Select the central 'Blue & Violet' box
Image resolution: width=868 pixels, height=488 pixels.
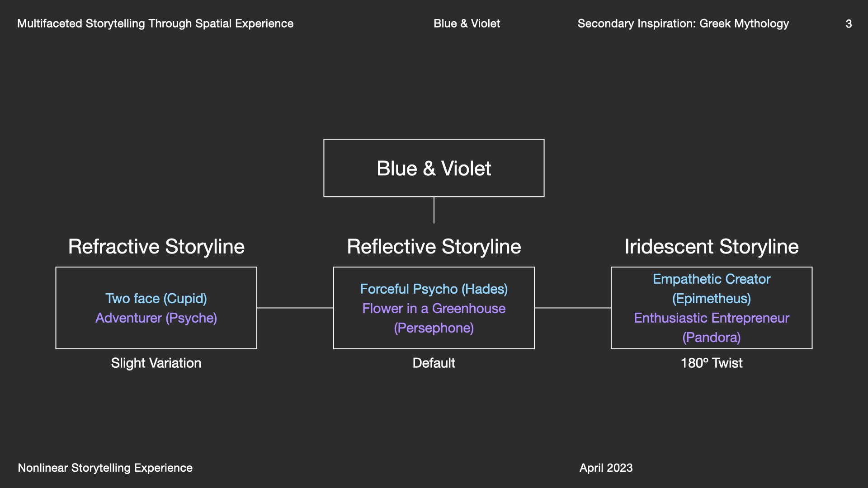click(434, 168)
